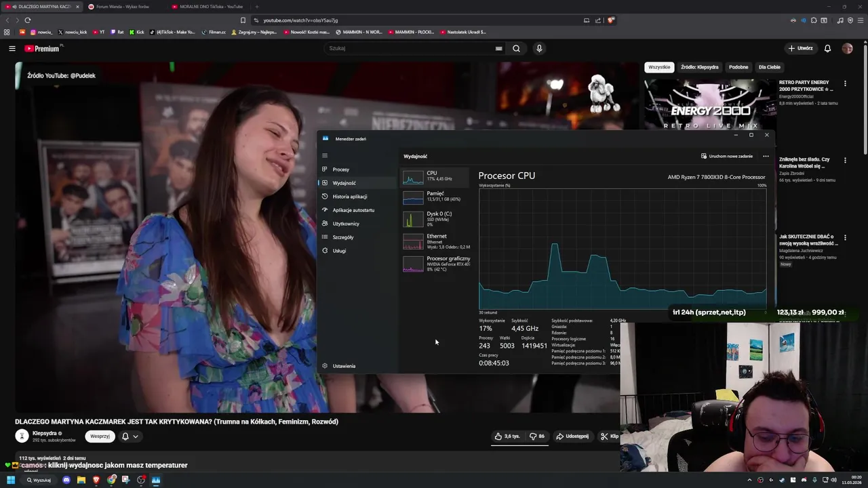The height and width of the screenshot is (488, 868).
Task: Click Uruchom nowe zadanie button
Action: point(727,156)
